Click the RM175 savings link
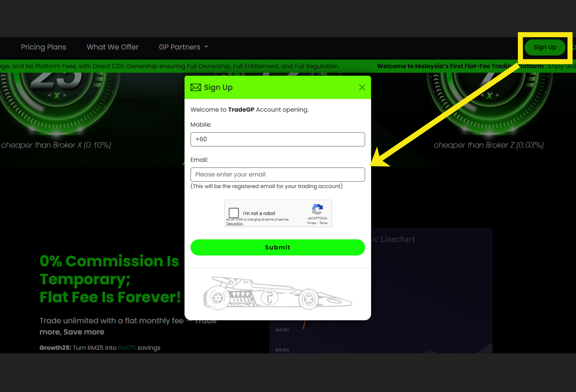Image resolution: width=576 pixels, height=392 pixels. tap(127, 348)
